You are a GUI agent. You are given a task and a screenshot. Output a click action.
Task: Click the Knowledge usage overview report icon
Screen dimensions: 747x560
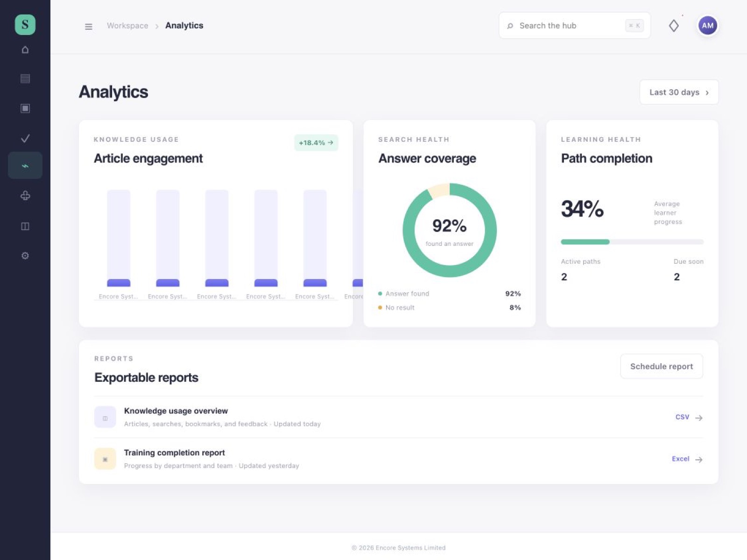pyautogui.click(x=105, y=417)
